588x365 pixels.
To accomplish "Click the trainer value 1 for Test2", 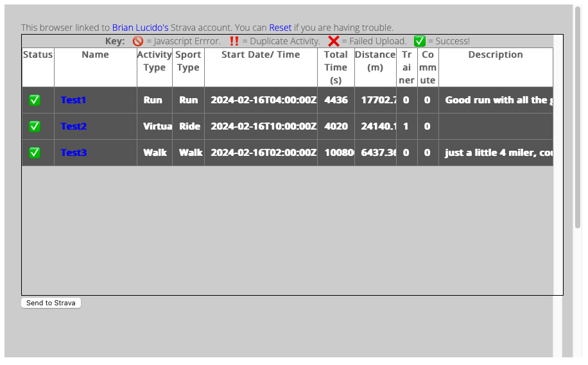I will [x=407, y=126].
